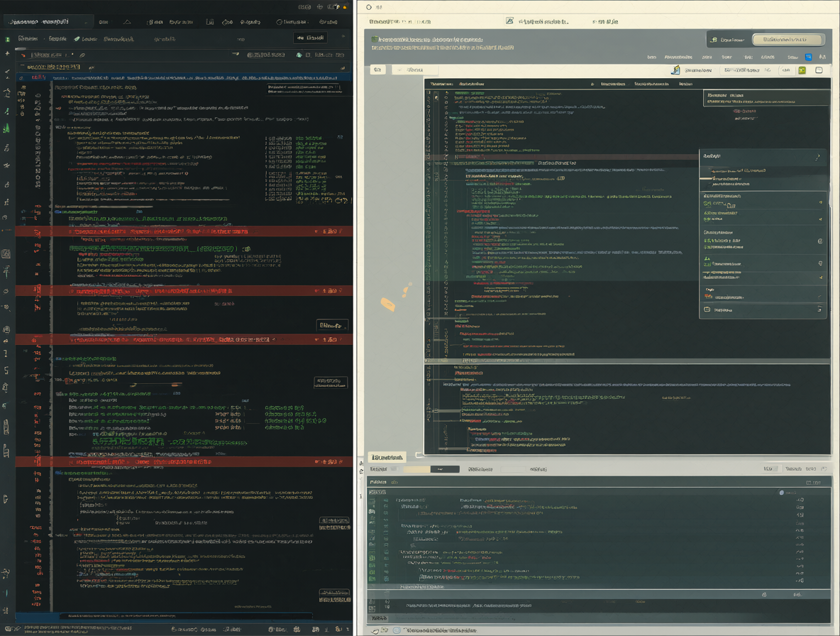This screenshot has width=840, height=636.
Task: Click the plus icon in left sidebar
Action: pyautogui.click(x=7, y=53)
